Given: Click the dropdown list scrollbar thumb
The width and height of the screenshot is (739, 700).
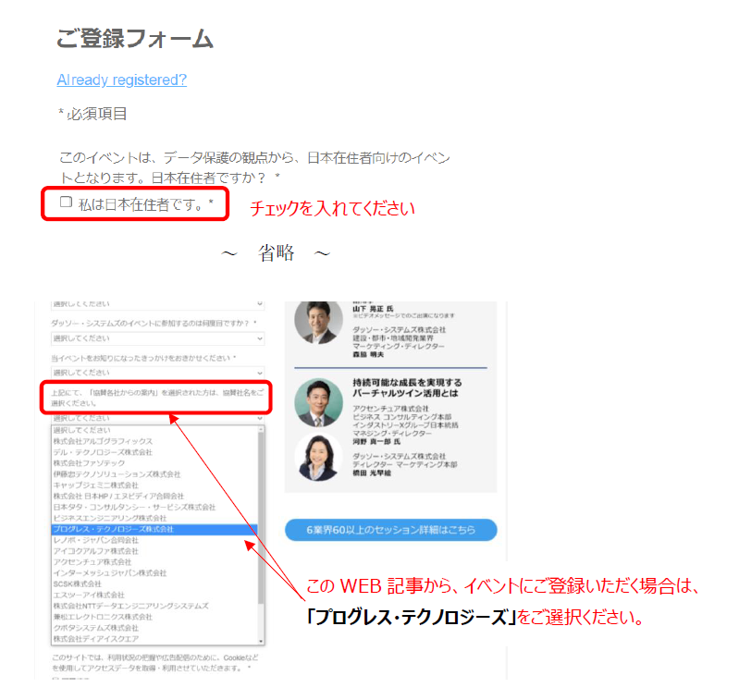Looking at the screenshot, I should pyautogui.click(x=261, y=517).
